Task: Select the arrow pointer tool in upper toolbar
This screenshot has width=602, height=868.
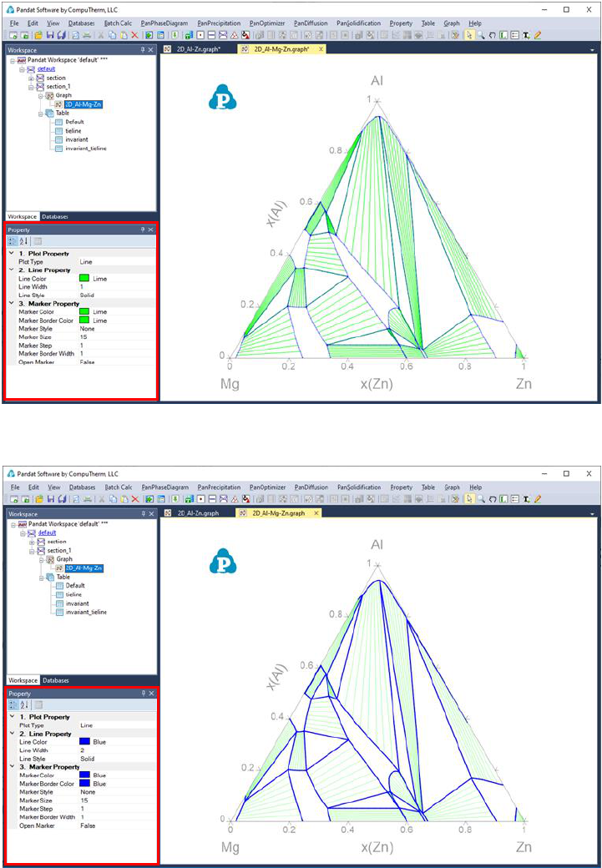Action: tap(471, 35)
